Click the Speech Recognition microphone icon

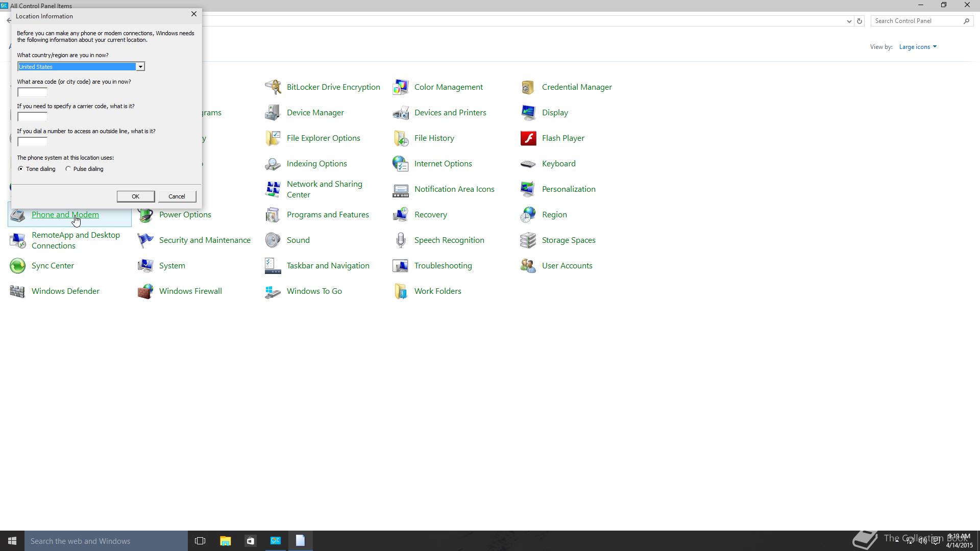401,240
